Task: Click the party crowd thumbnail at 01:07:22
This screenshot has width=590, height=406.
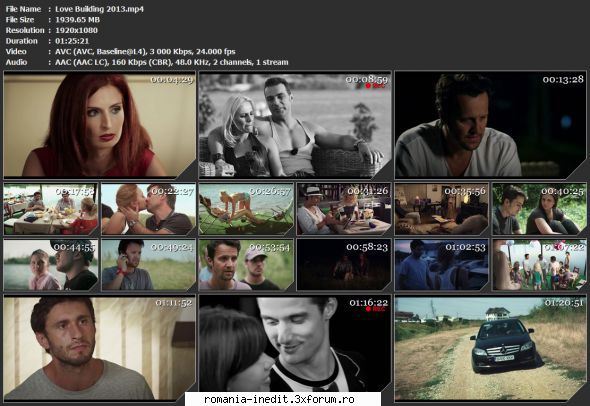Action: click(539, 265)
